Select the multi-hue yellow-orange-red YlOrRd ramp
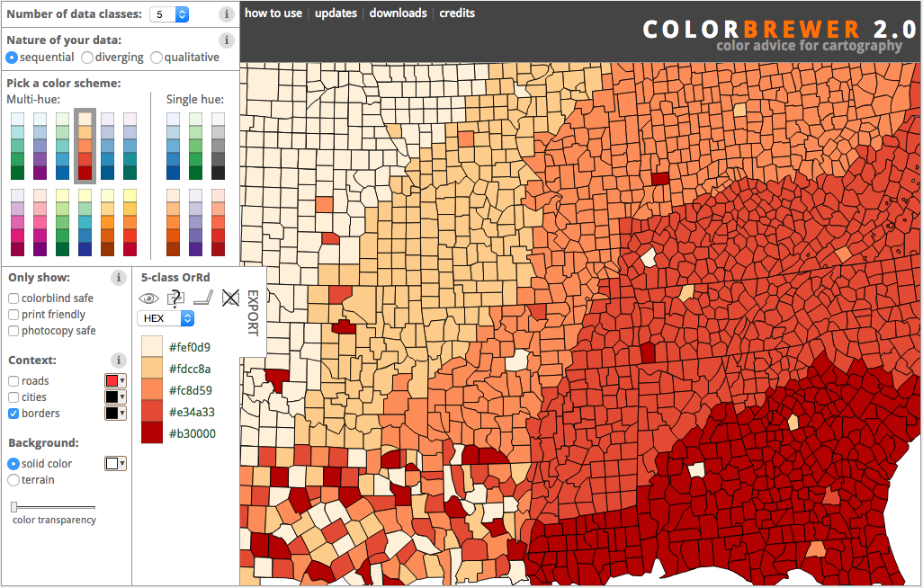 point(130,222)
